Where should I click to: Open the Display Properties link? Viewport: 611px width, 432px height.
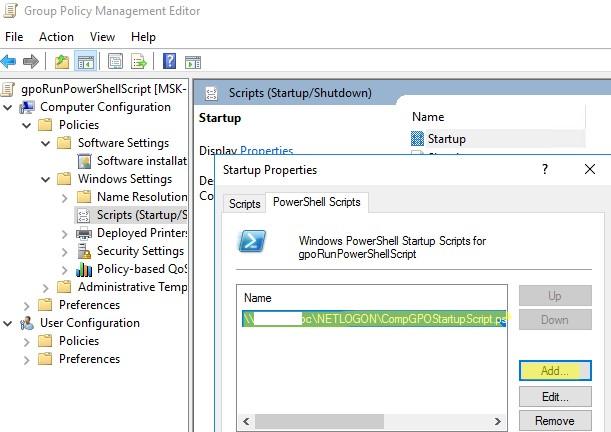pos(267,151)
